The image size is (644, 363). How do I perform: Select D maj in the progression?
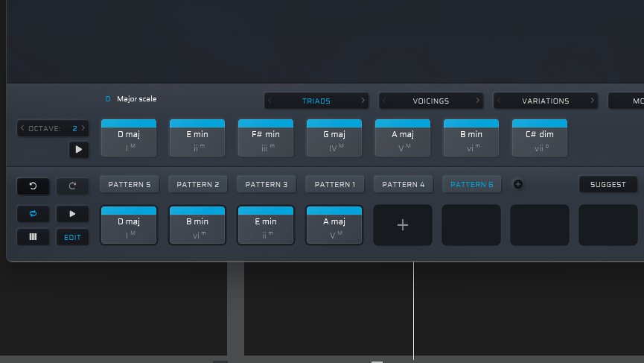129,225
